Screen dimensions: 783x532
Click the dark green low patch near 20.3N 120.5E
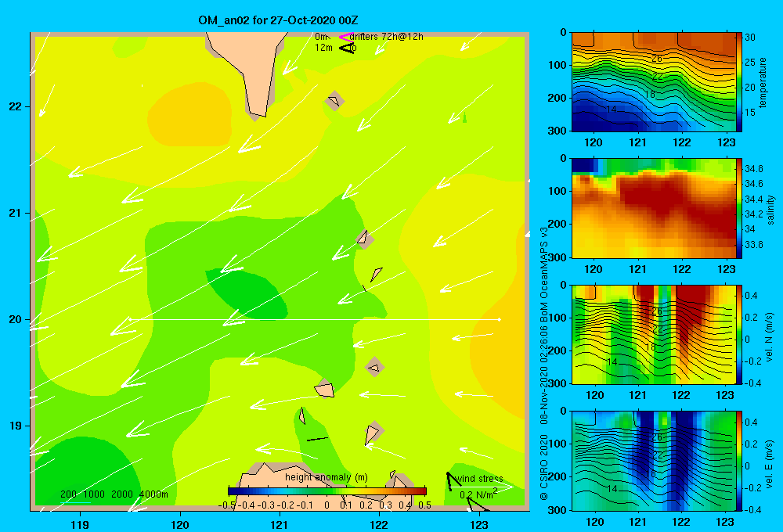247,293
